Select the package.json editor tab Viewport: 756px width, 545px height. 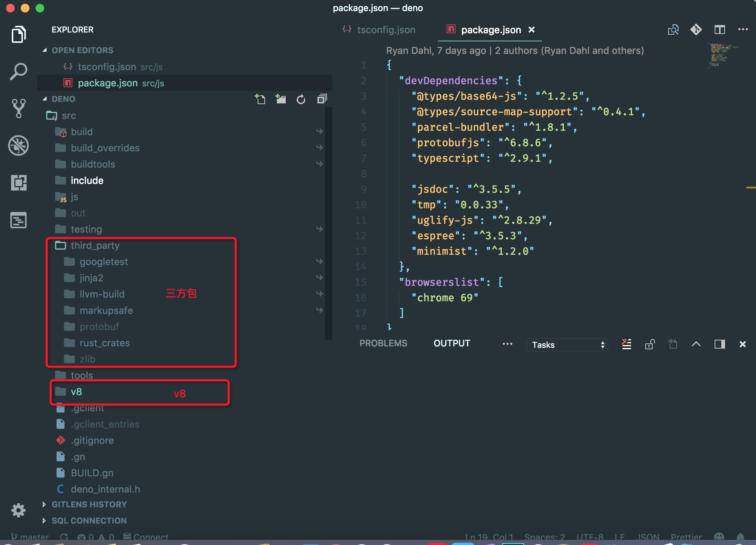pos(490,30)
